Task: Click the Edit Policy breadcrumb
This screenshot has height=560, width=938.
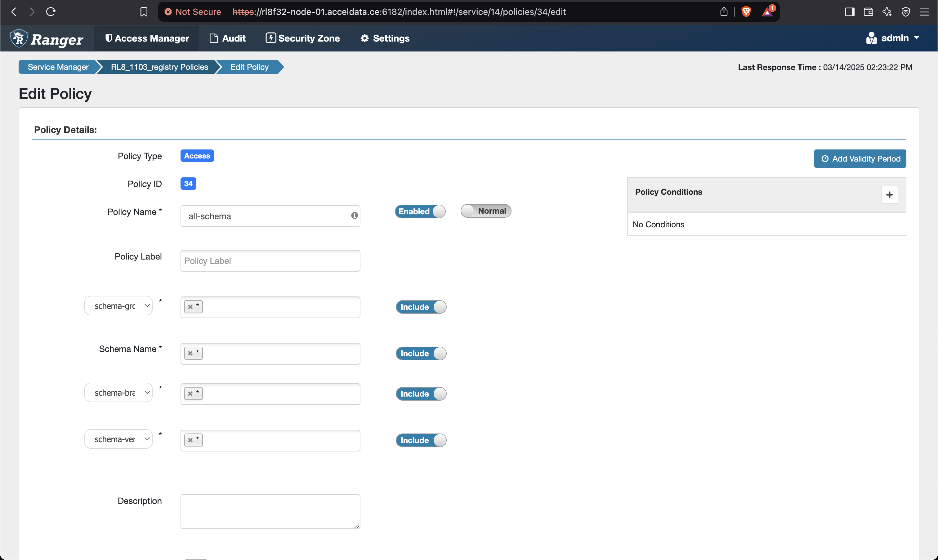Action: point(249,67)
